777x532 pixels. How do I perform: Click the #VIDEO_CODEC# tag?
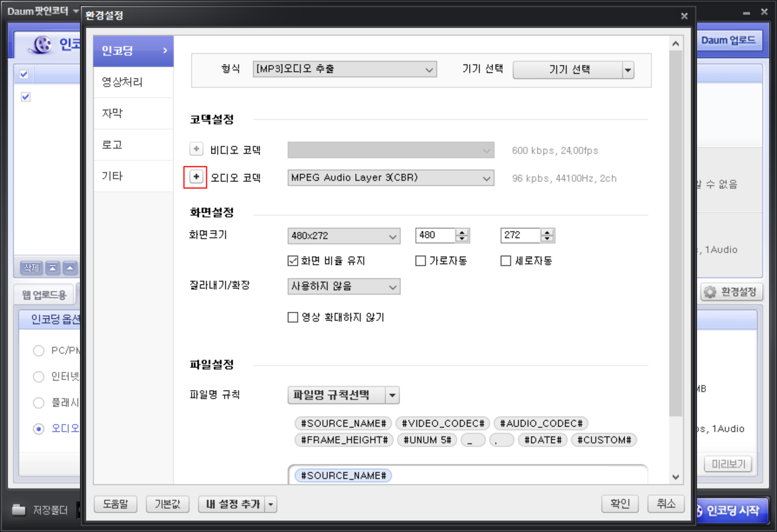pos(443,424)
